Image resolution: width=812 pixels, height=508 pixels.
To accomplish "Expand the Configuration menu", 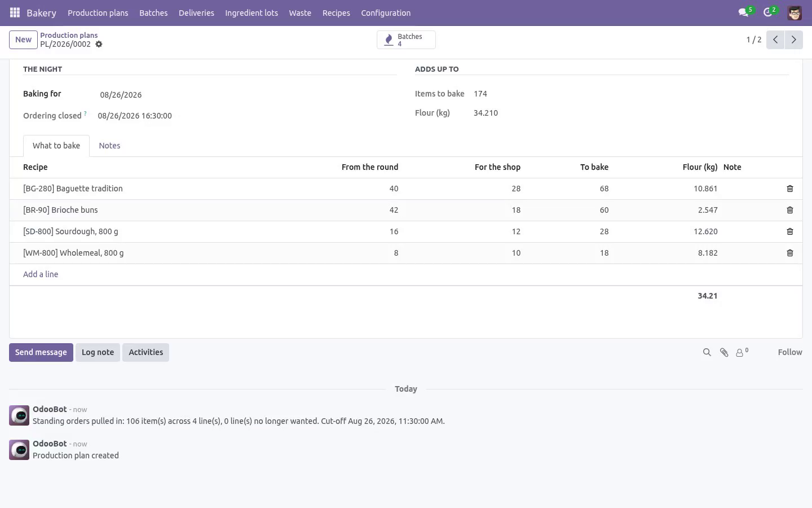I will tap(386, 12).
